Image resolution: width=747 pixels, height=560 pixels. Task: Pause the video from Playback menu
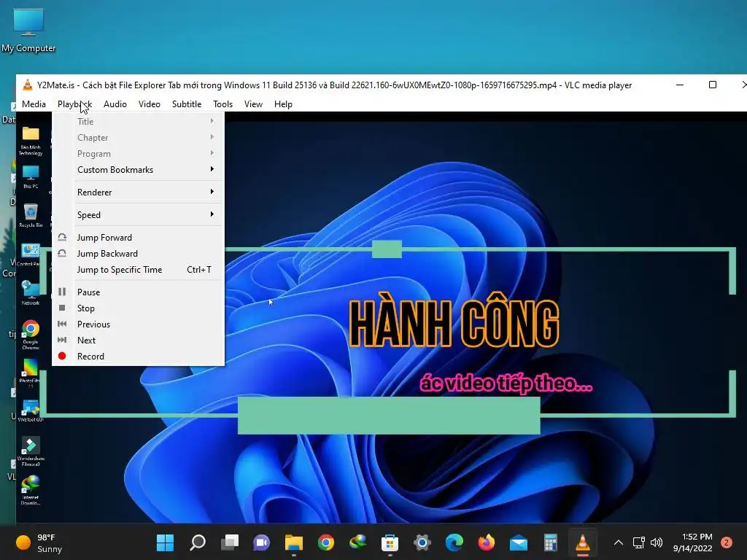[138, 292]
